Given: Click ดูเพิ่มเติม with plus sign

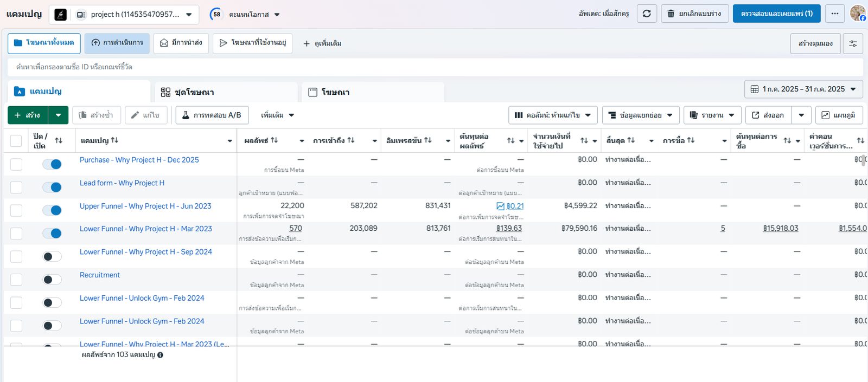Looking at the screenshot, I should 322,43.
